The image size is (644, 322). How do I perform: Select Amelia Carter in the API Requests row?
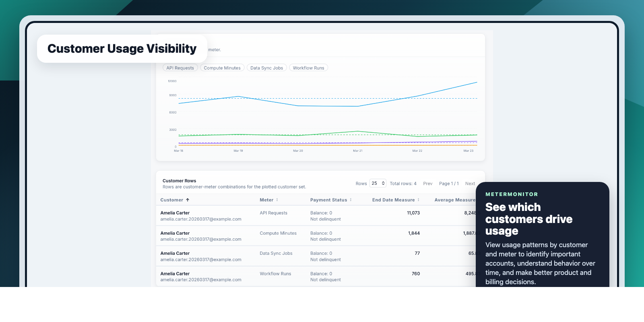point(175,213)
